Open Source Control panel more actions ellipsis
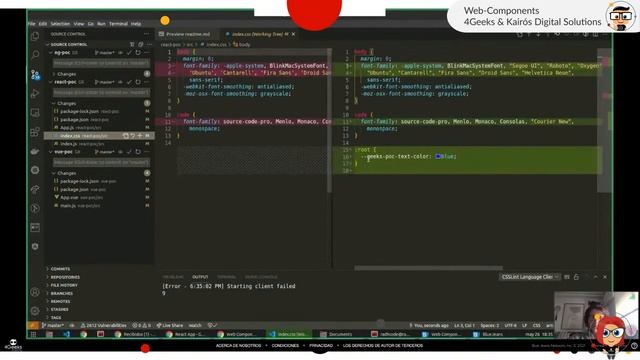Screen dimensions: 640x360 [x=147, y=34]
